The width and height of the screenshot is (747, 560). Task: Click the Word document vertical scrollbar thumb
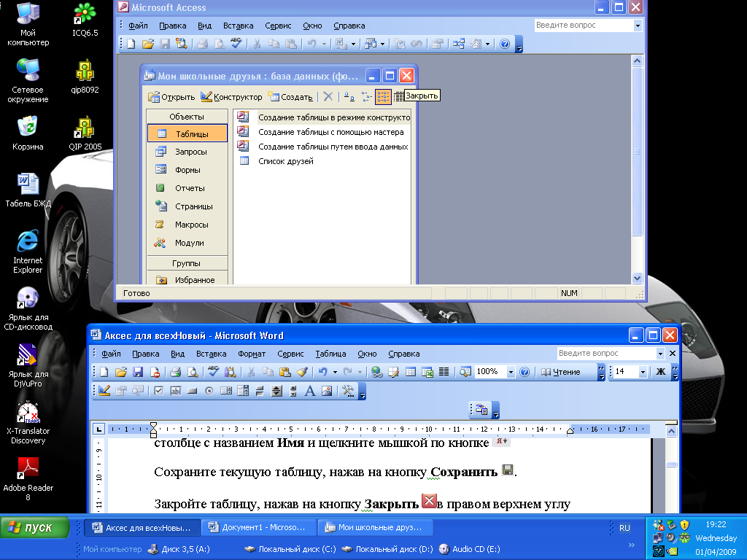671,464
